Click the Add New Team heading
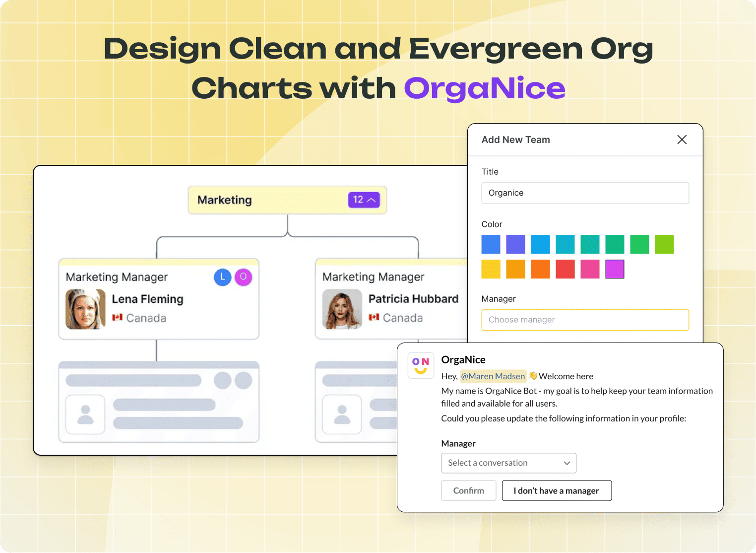This screenshot has width=756, height=553. (515, 140)
